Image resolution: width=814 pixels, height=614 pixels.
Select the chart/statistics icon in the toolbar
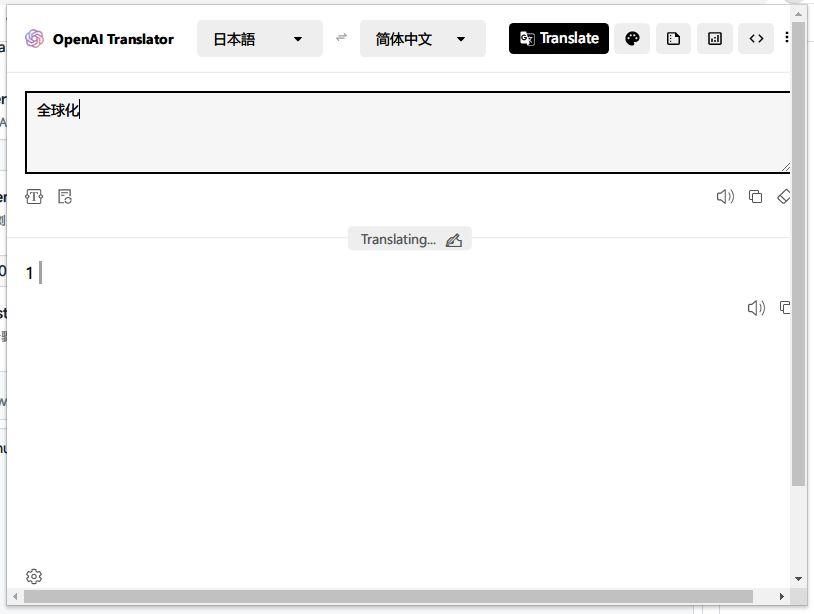[714, 38]
